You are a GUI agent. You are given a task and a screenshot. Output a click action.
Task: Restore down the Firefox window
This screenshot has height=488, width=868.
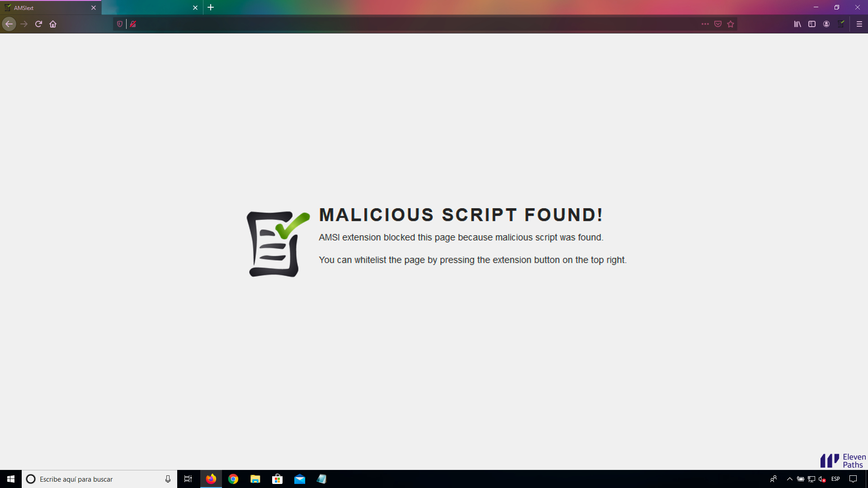pos(837,7)
